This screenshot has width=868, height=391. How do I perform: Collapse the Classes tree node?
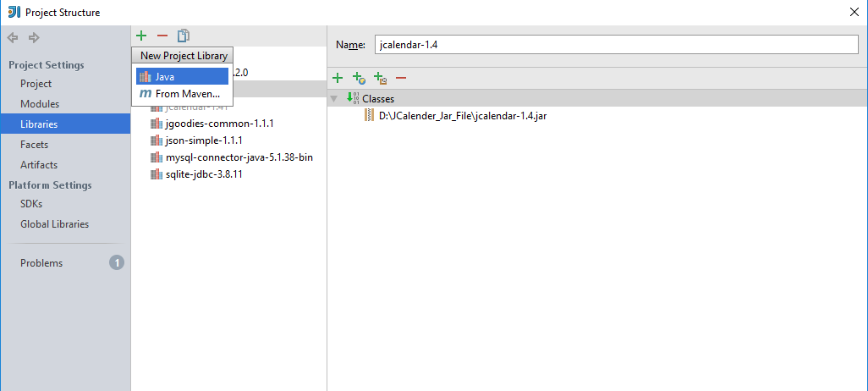click(334, 99)
